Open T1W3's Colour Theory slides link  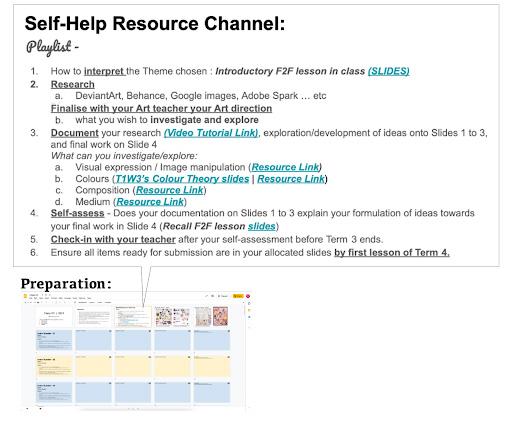[182, 179]
